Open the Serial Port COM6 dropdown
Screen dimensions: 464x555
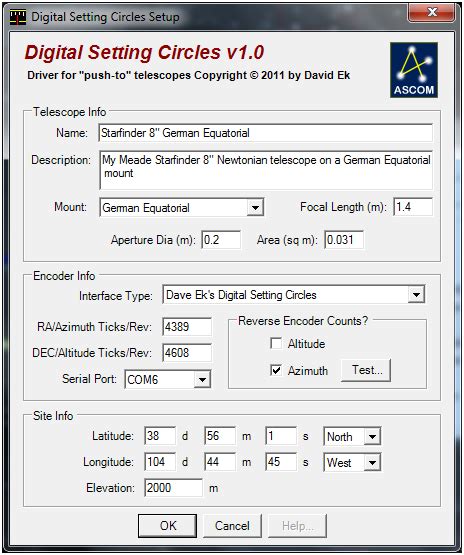pyautogui.click(x=202, y=380)
